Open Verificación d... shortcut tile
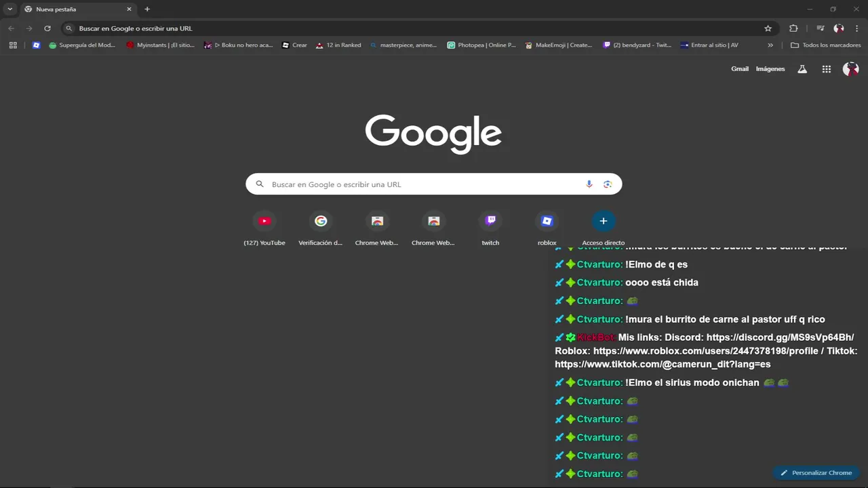Image resolution: width=868 pixels, height=488 pixels. 321,228
